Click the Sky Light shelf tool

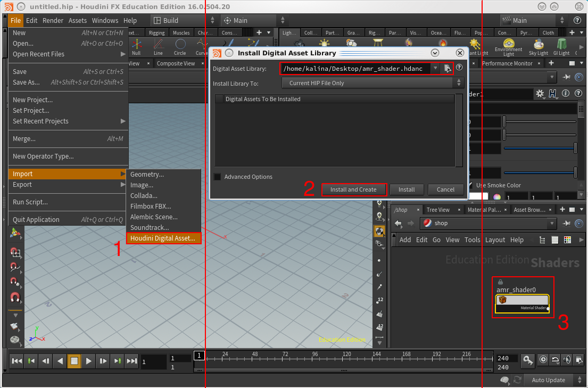tap(538, 46)
